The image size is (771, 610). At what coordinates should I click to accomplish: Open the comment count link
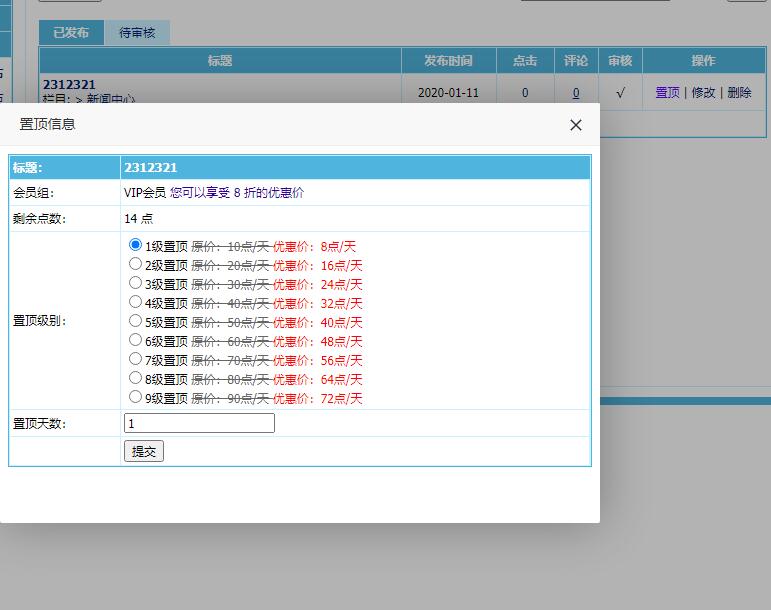575,93
